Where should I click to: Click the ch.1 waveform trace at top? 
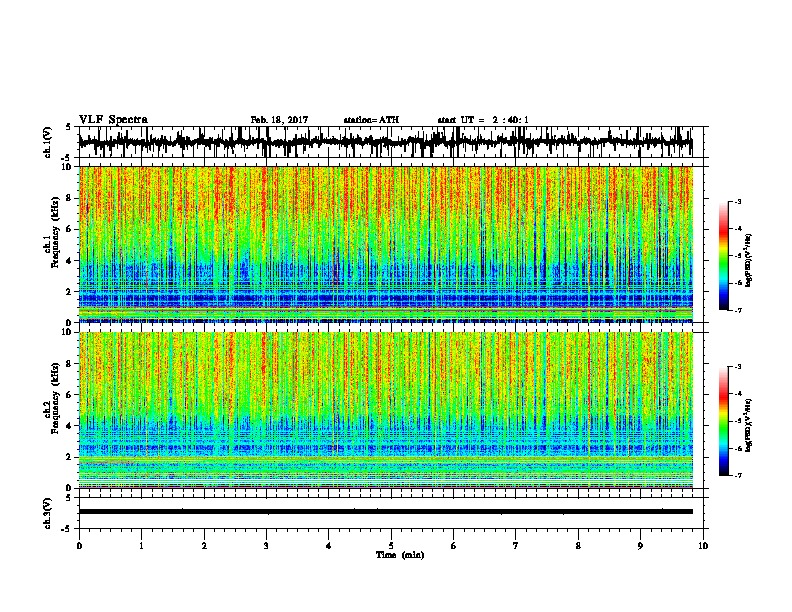(386, 142)
